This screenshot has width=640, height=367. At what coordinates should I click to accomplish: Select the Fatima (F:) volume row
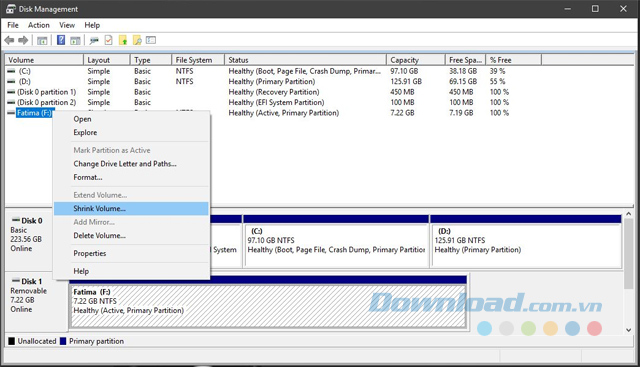34,113
